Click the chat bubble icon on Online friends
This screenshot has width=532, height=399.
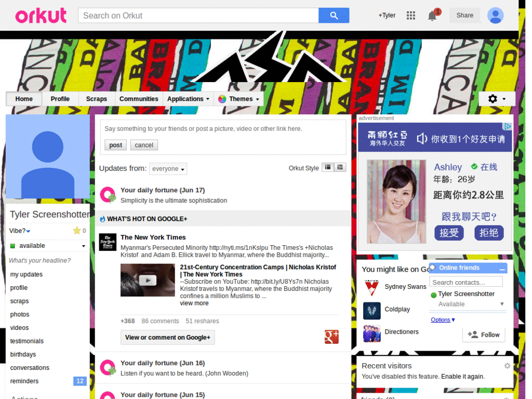coord(433,268)
